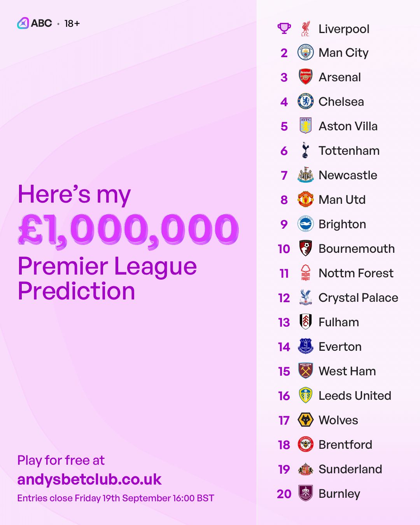Select the Arsenal crest
The image size is (420, 525).
306,77
